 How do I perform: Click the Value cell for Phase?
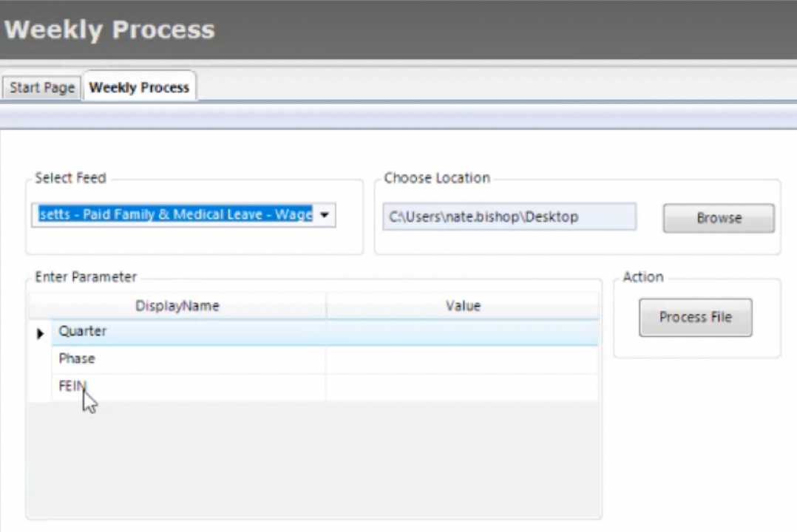[462, 359]
